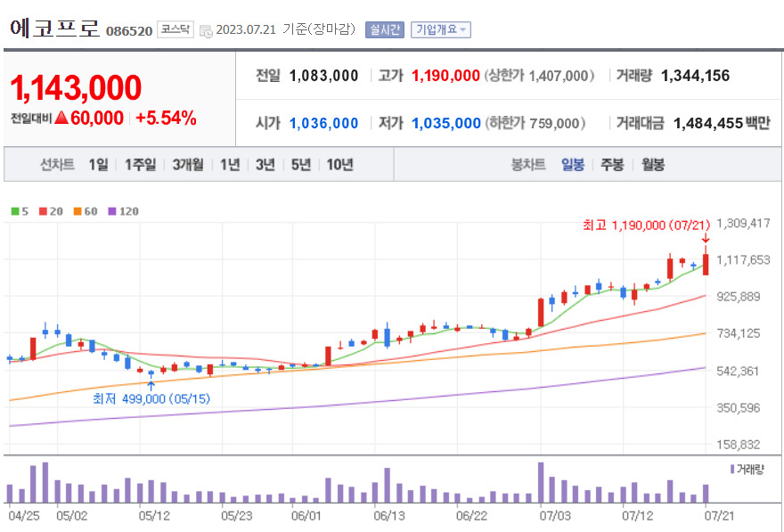Viewport: 784px width, 532px height.
Task: Click the red up-triangle change indicator
Action: [x=61, y=118]
